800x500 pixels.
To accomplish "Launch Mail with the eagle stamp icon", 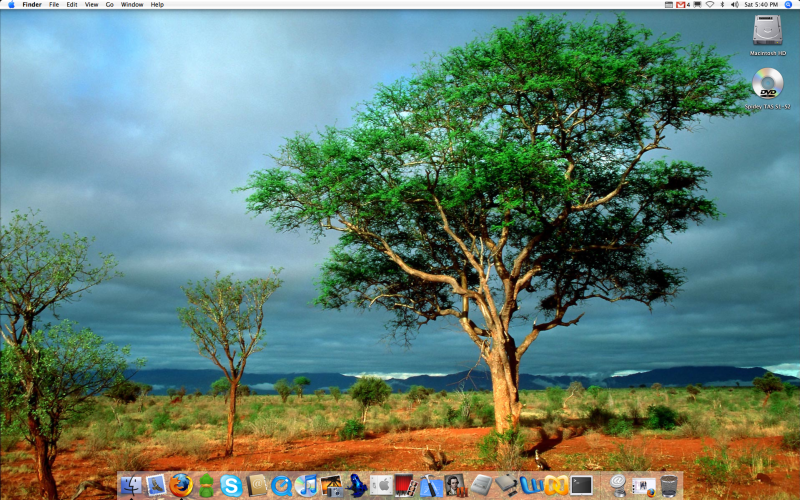I will pos(156,485).
